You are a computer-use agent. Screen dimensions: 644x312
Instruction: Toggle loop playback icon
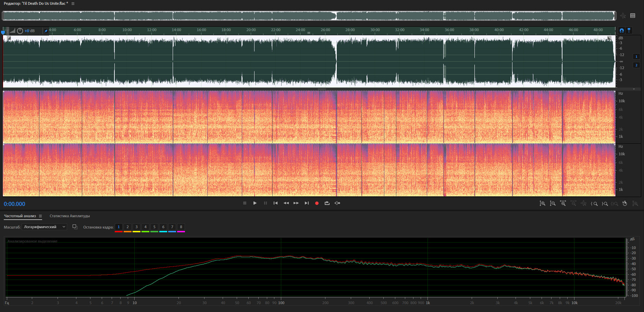(x=327, y=203)
